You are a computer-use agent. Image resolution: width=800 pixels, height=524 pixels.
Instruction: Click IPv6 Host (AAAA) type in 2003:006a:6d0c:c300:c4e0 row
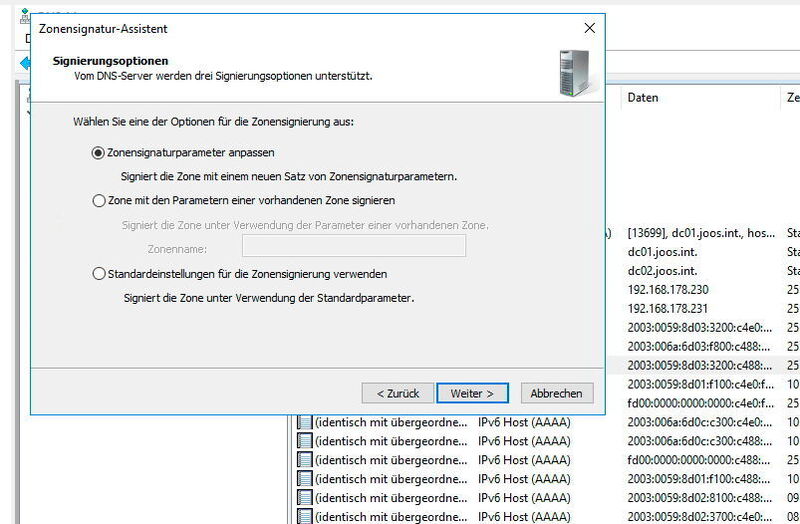pos(524,422)
